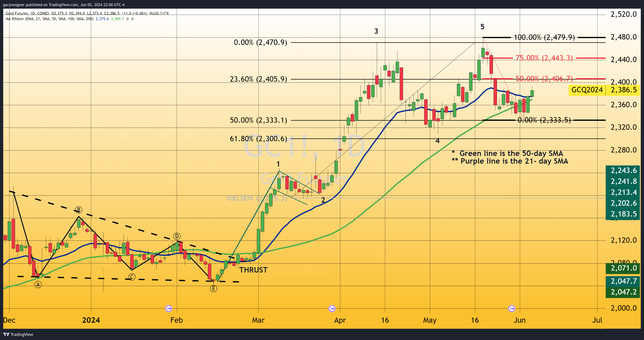
Task: Click the purple event marker before Jun
Action: 511,309
